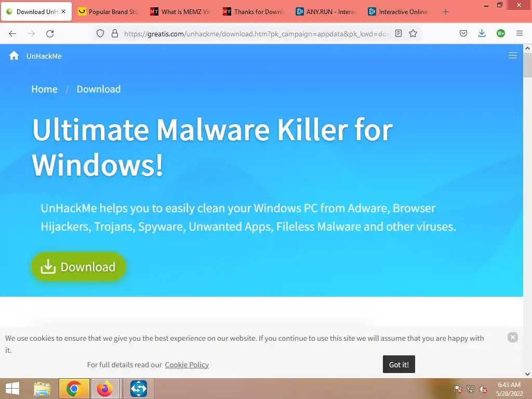Open a new browser tab
Viewport: 532px width, 399px height.
(x=445, y=12)
